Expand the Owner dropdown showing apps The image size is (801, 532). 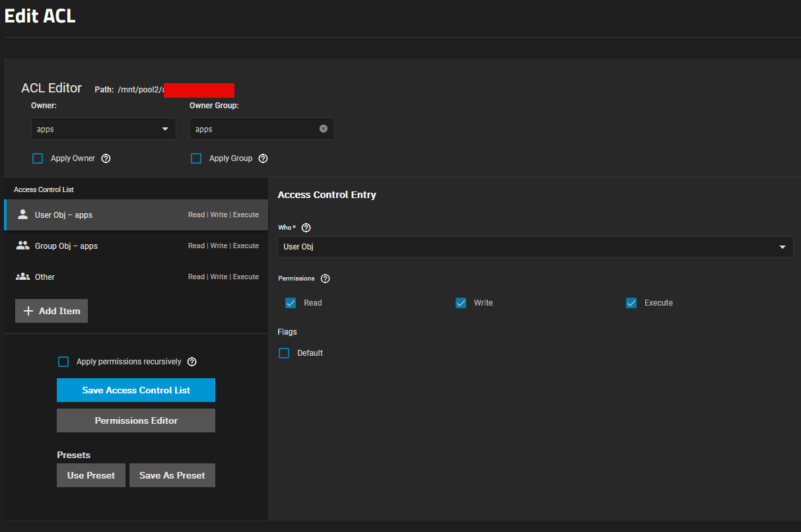(104, 129)
